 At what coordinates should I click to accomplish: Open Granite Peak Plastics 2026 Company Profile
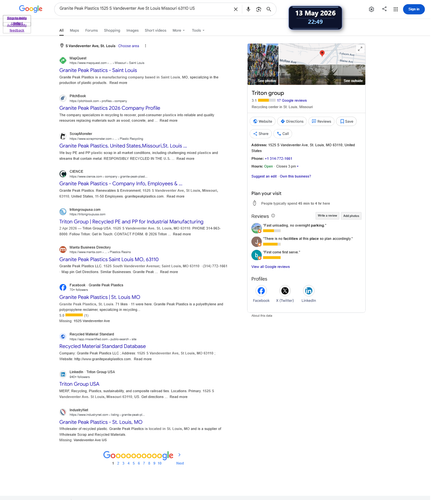click(x=110, y=108)
